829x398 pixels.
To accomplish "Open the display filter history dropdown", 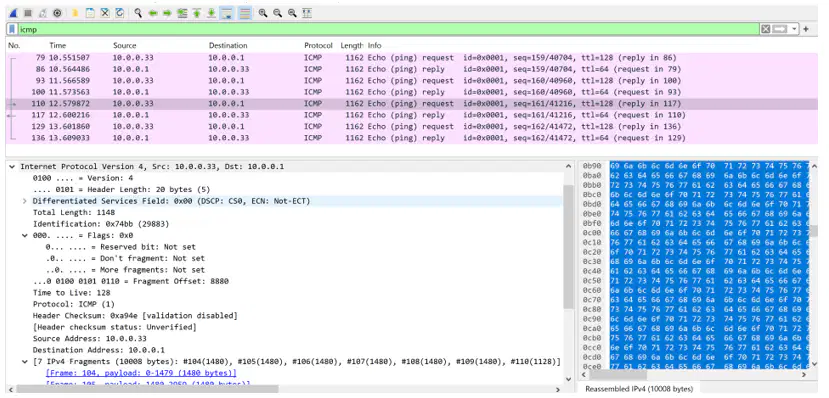I will [x=794, y=29].
